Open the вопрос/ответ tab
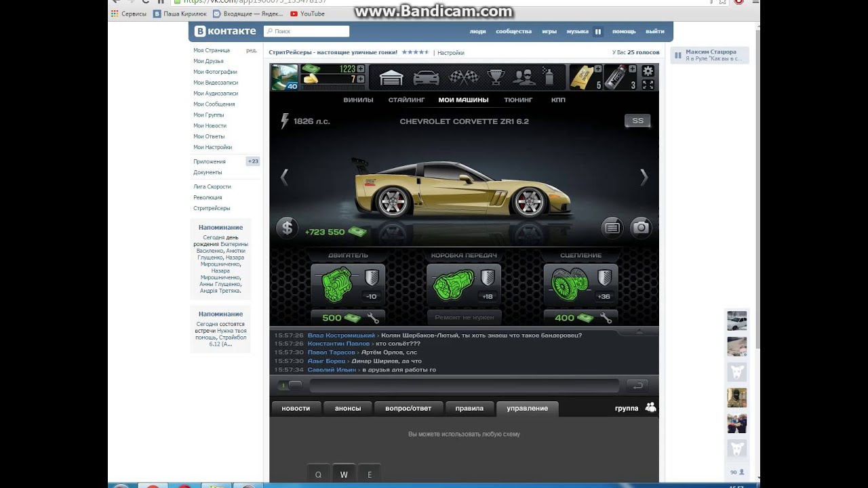This screenshot has height=488, width=868. tap(408, 408)
